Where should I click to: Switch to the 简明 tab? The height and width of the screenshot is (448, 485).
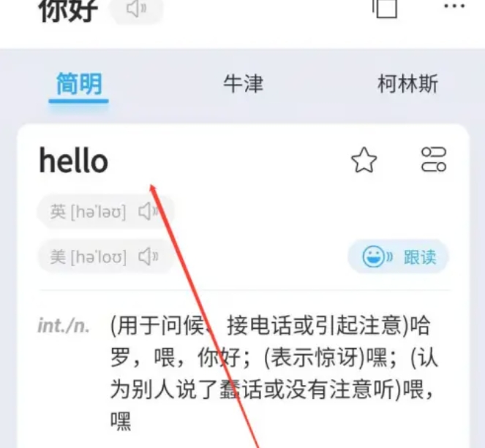78,84
